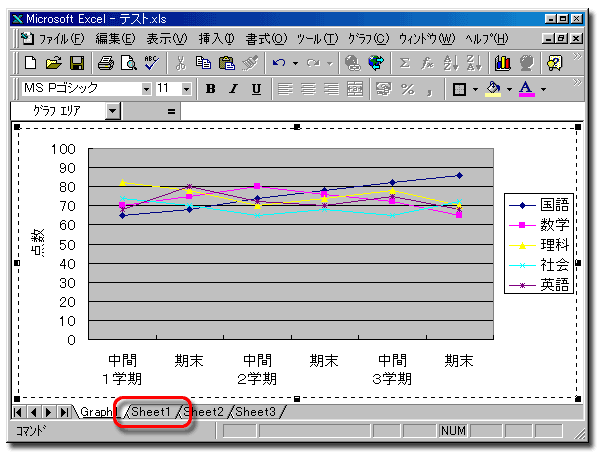Select the Graph1 sheet tab
600x456 pixels.
98,412
